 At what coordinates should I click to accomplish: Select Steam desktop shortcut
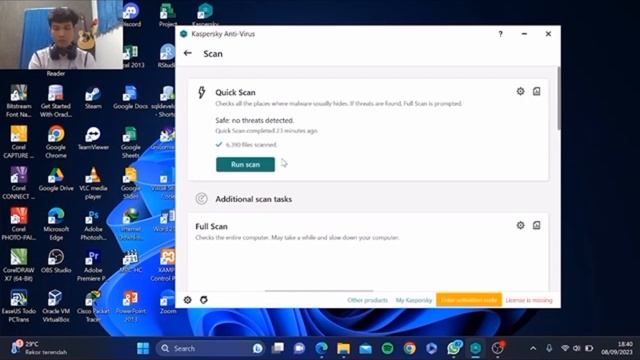tap(93, 98)
